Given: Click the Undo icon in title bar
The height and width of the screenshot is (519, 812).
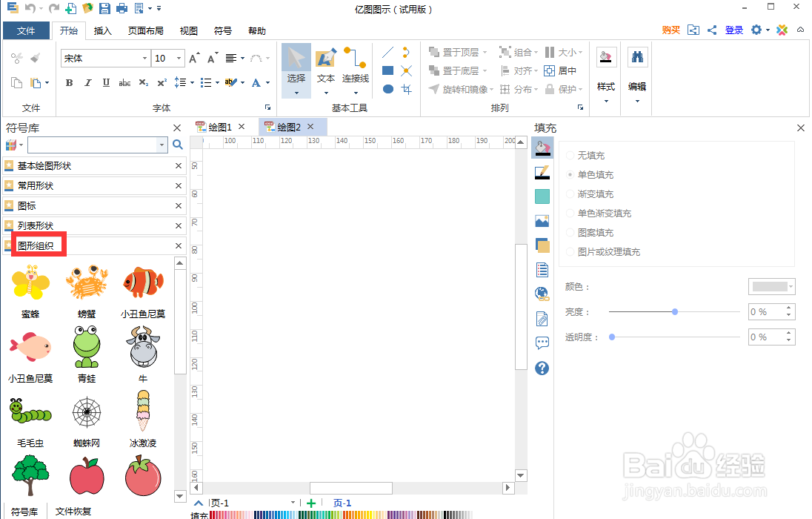Looking at the screenshot, I should click(30, 8).
